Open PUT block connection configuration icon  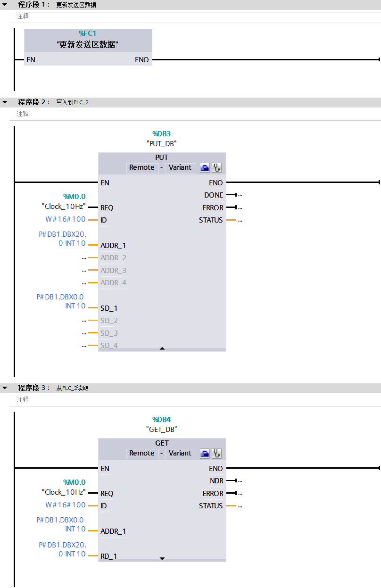click(x=205, y=167)
